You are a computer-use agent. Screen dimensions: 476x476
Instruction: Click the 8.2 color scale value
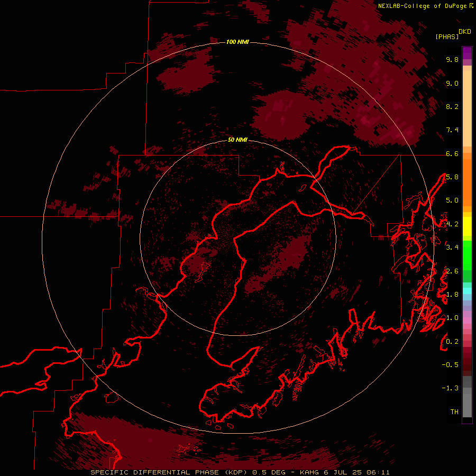point(452,106)
